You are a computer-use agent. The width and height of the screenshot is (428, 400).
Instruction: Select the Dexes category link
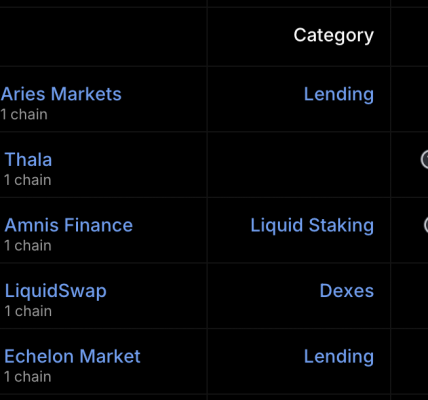pyautogui.click(x=347, y=291)
